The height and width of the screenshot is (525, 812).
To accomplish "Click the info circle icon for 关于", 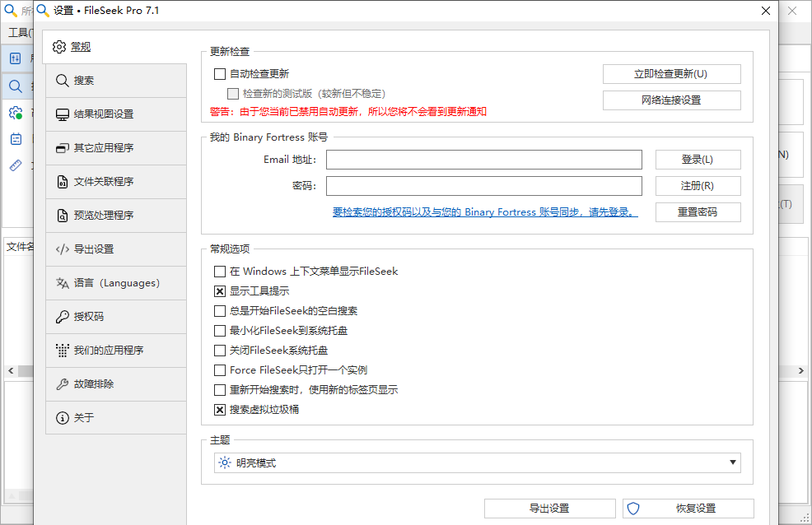I will pos(62,417).
